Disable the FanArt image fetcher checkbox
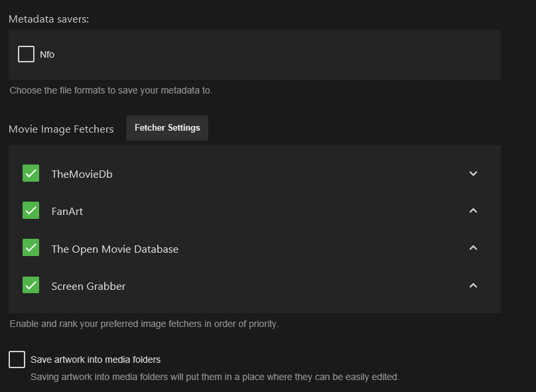This screenshot has width=536, height=392. (x=31, y=211)
